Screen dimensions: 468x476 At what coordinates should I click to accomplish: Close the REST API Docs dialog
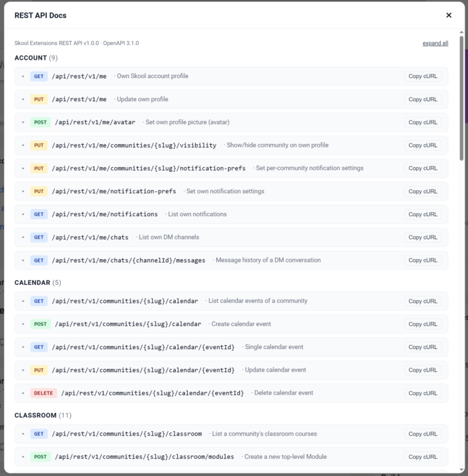[x=449, y=15]
